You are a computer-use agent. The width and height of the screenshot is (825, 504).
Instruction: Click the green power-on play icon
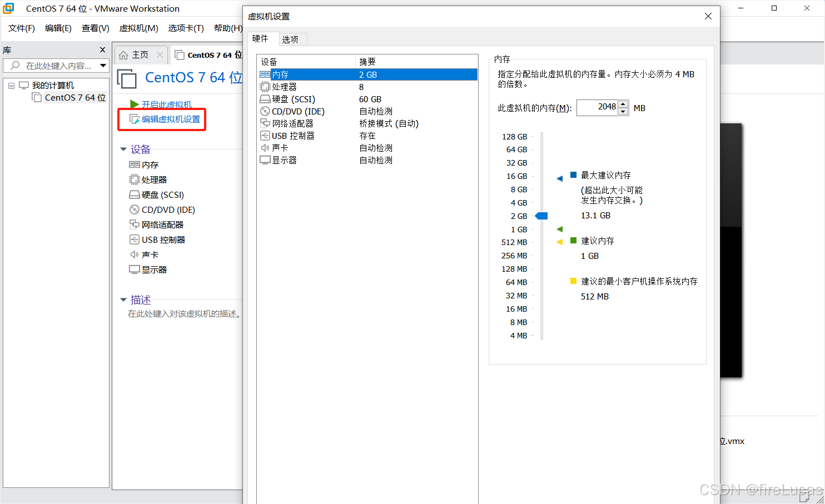click(x=134, y=104)
